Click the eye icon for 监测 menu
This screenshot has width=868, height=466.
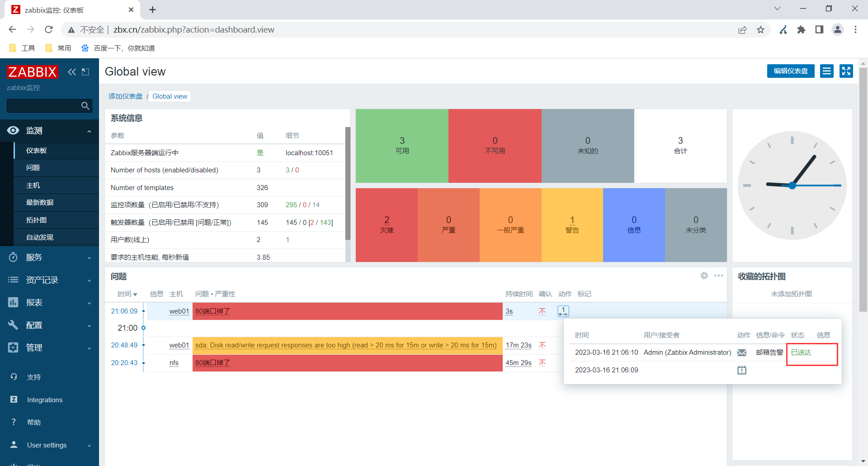13,130
